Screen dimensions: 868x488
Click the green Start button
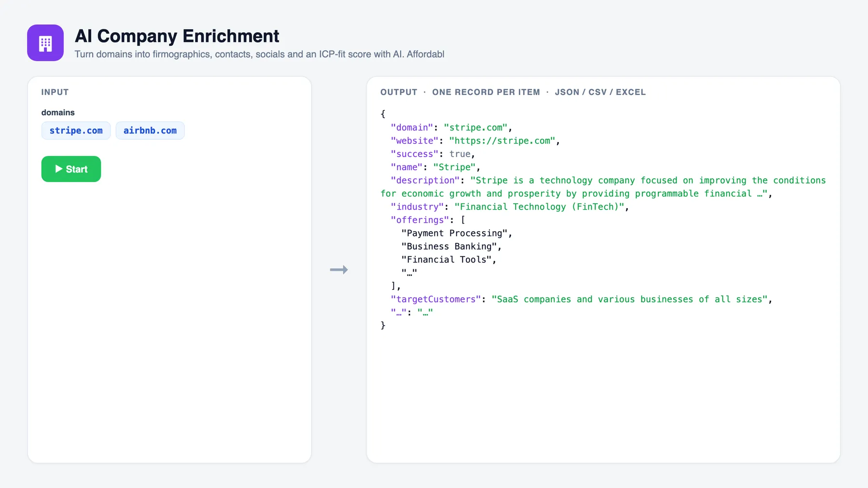[71, 169]
